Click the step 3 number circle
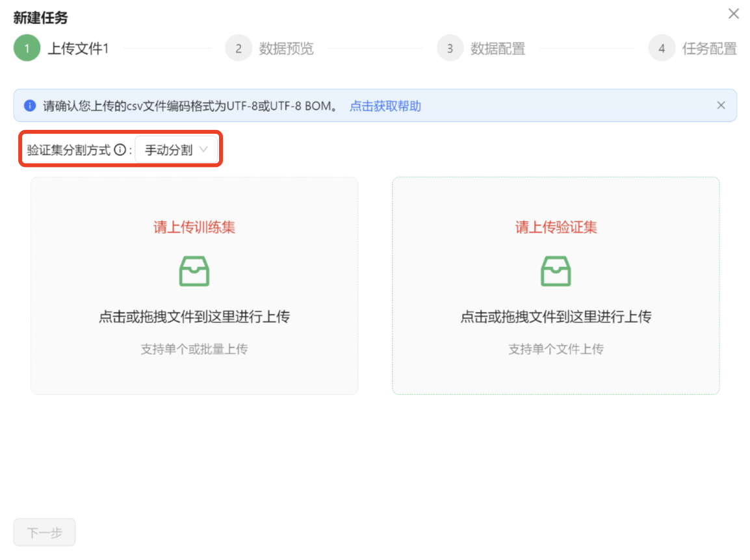Screen dimensions: 750x560 pyautogui.click(x=450, y=49)
